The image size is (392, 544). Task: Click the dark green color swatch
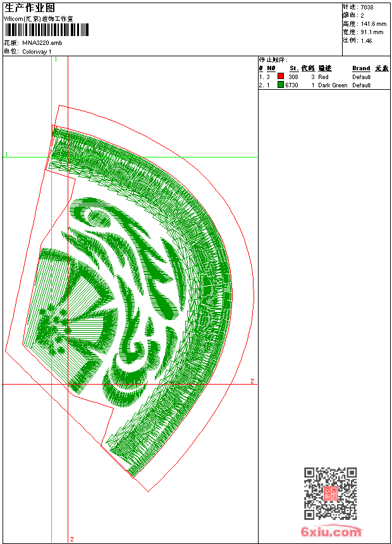click(x=281, y=85)
